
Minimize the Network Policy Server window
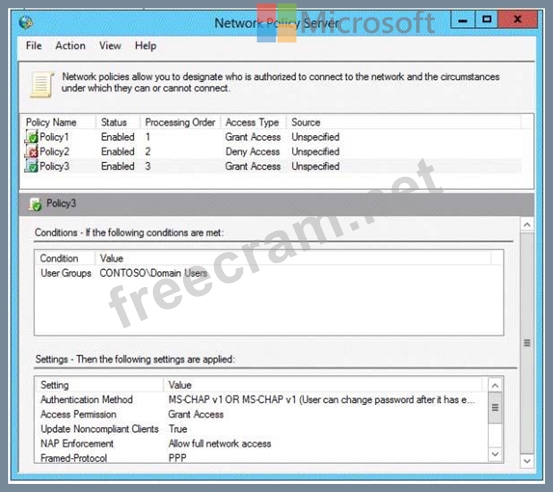click(x=463, y=20)
